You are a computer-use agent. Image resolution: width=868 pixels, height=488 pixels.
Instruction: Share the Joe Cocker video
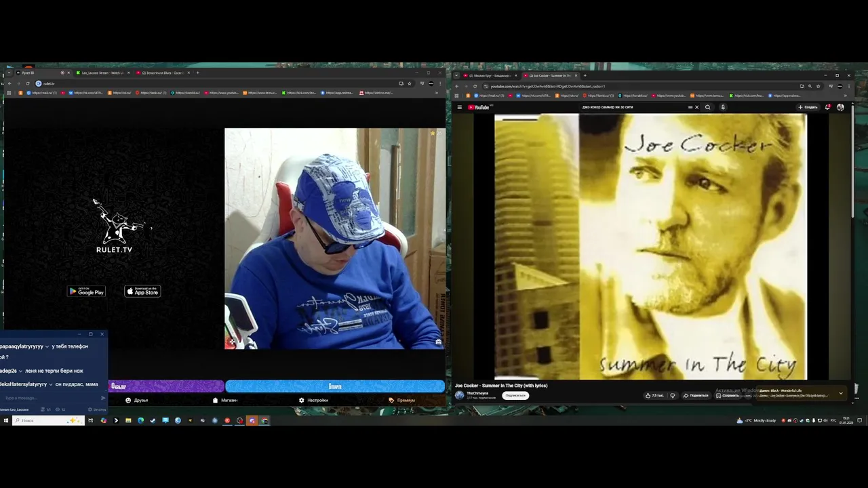[696, 395]
